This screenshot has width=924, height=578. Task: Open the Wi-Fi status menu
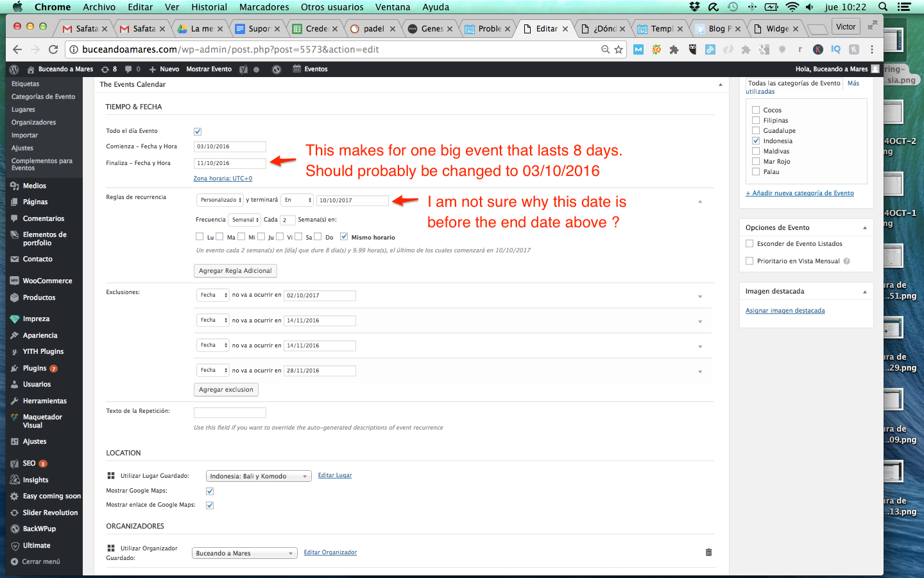tap(792, 7)
